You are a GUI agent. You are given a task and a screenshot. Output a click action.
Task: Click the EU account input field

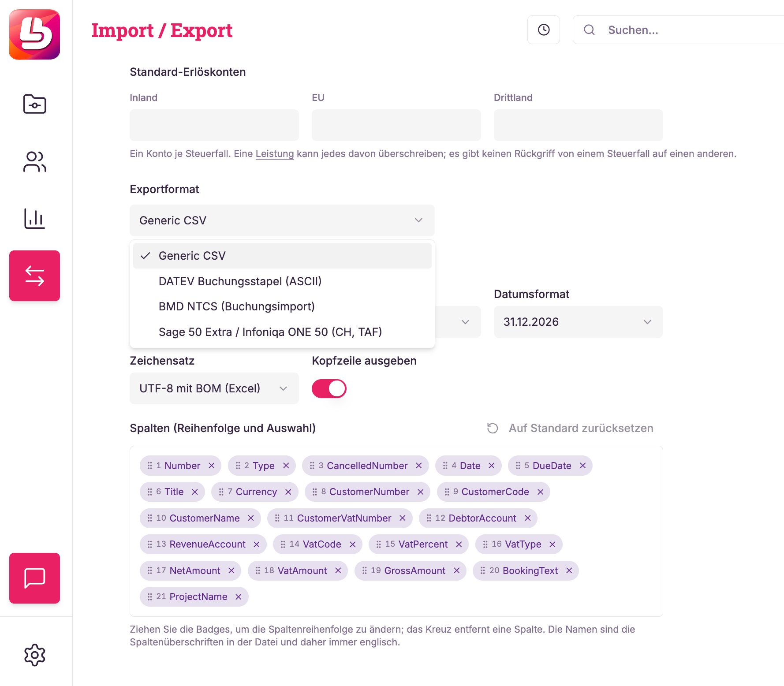(396, 125)
